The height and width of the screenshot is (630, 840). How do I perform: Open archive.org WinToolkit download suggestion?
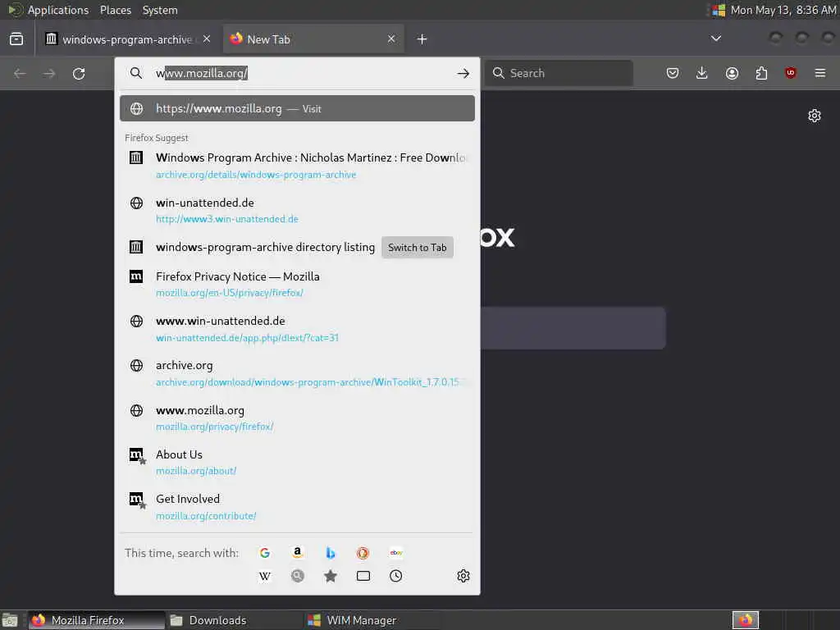[x=297, y=373]
